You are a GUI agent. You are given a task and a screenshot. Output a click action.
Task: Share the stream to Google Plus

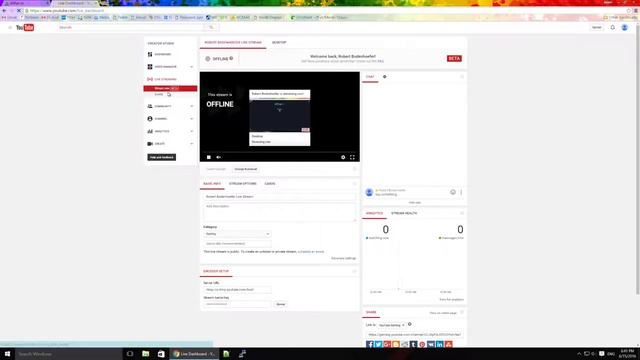[387, 344]
